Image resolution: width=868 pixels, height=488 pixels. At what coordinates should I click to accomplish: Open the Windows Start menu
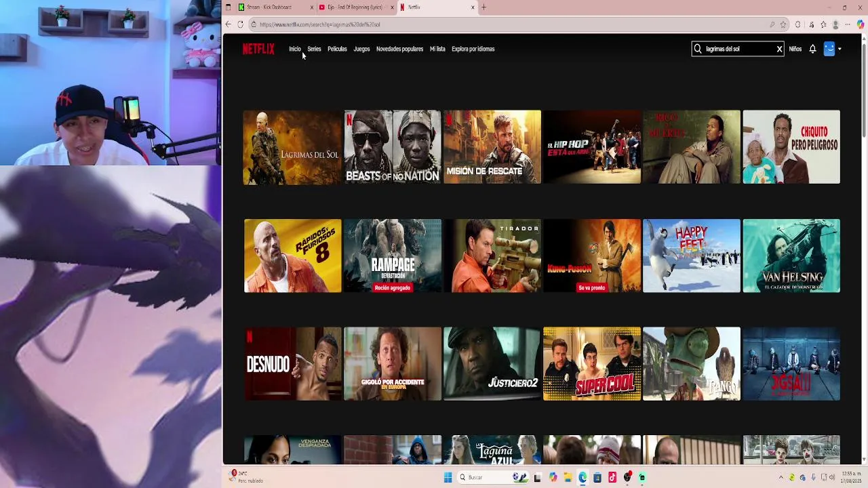pyautogui.click(x=448, y=477)
